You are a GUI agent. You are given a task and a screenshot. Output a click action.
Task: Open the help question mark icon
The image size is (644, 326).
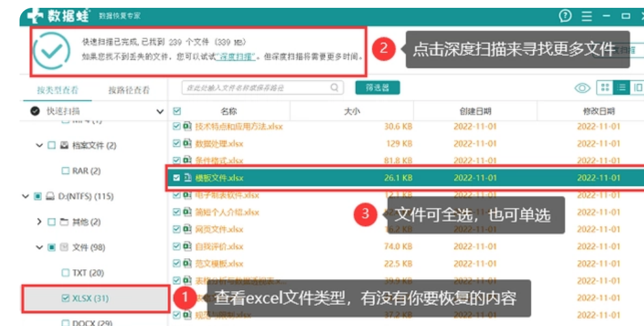(x=565, y=16)
